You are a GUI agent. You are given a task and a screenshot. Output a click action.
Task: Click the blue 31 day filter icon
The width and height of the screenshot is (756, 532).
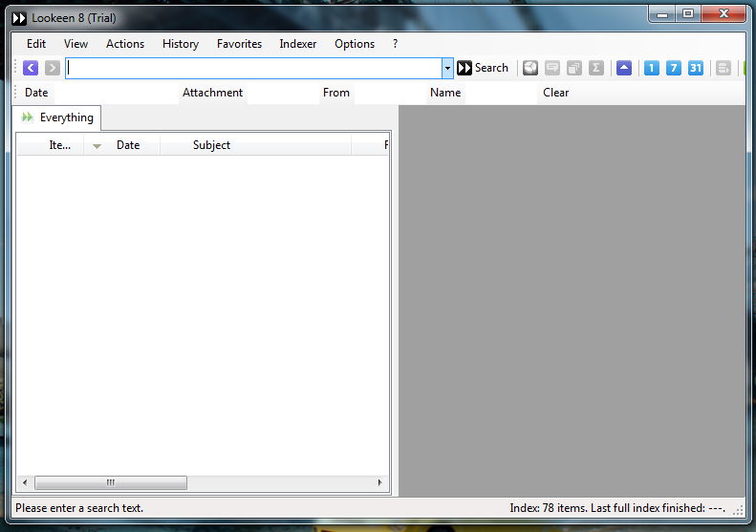click(695, 68)
